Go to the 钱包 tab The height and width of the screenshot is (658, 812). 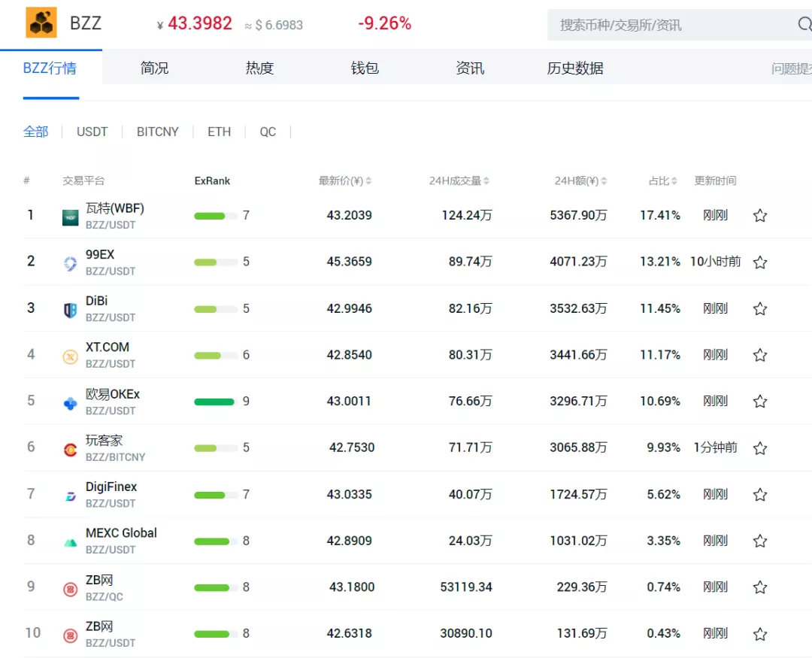365,68
